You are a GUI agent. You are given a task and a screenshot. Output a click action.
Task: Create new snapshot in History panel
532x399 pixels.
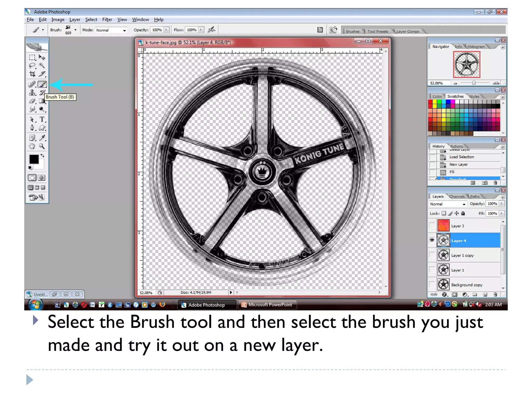coord(485,183)
